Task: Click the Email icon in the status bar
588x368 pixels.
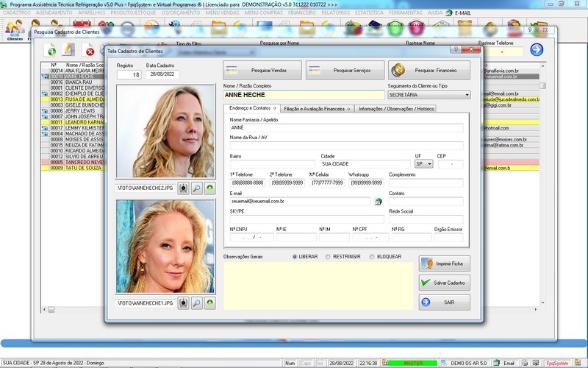Action: tap(497, 363)
